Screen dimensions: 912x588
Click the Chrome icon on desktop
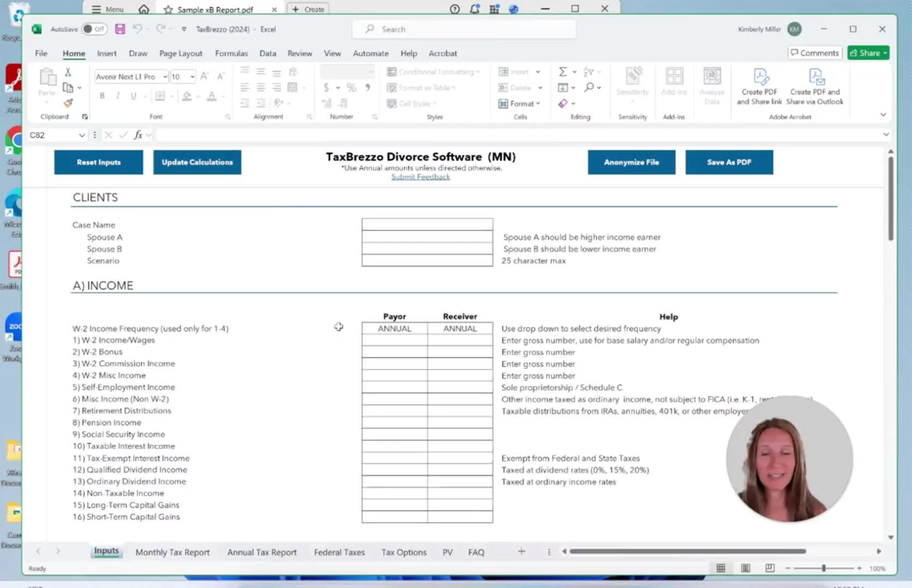[x=14, y=140]
